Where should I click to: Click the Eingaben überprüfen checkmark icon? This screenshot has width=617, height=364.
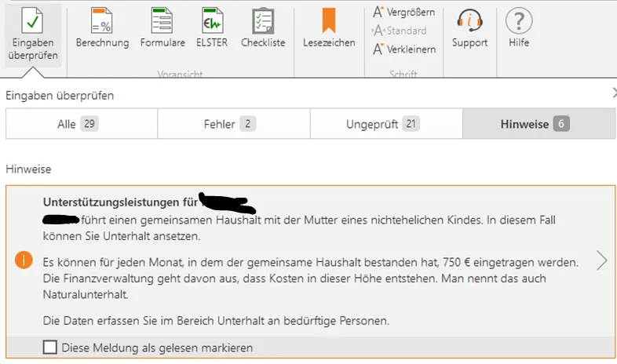tap(32, 19)
